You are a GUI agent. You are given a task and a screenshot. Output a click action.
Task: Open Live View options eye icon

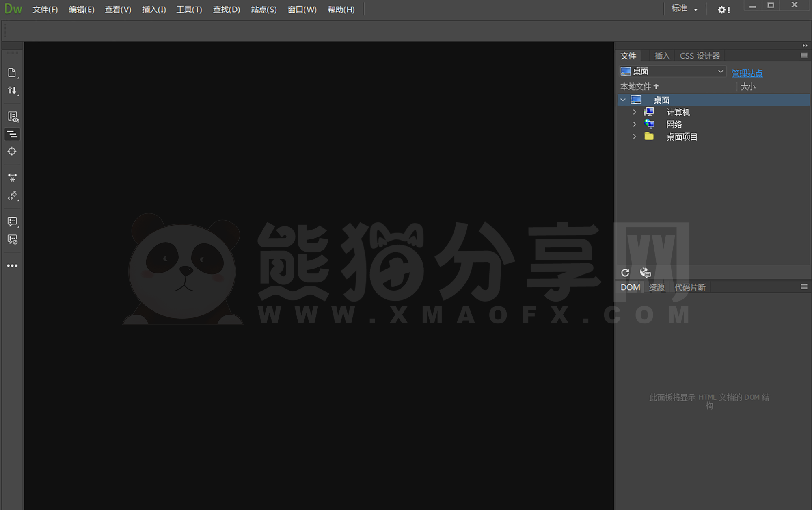[12, 117]
